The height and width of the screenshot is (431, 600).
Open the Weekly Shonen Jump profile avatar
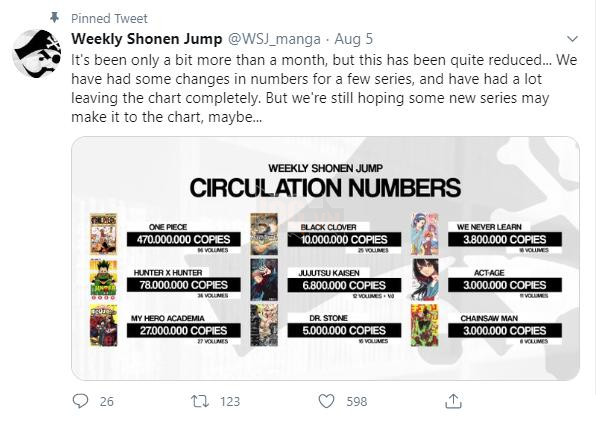click(x=37, y=54)
